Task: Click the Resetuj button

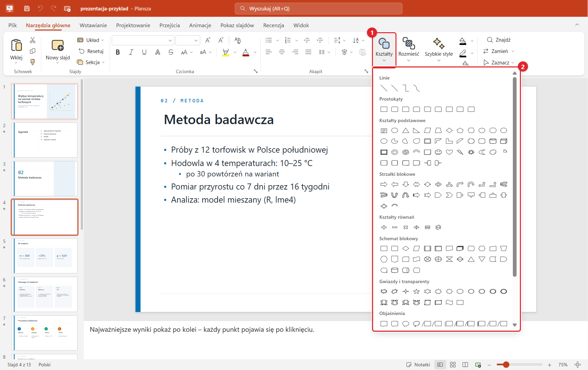Action: [91, 51]
